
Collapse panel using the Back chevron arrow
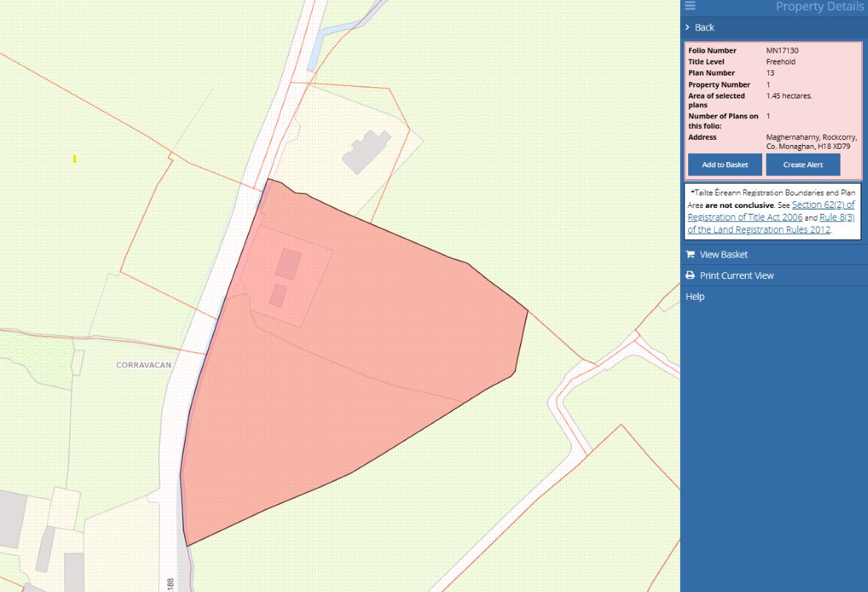(x=687, y=27)
